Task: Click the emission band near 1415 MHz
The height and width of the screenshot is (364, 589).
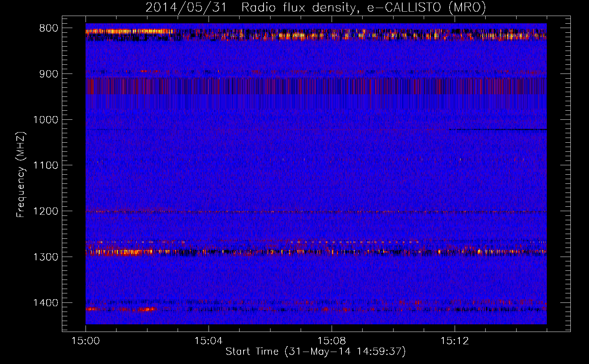Action: click(316, 309)
